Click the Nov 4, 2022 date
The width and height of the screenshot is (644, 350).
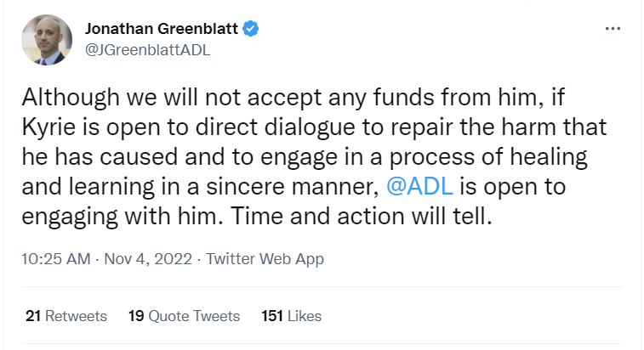point(148,259)
